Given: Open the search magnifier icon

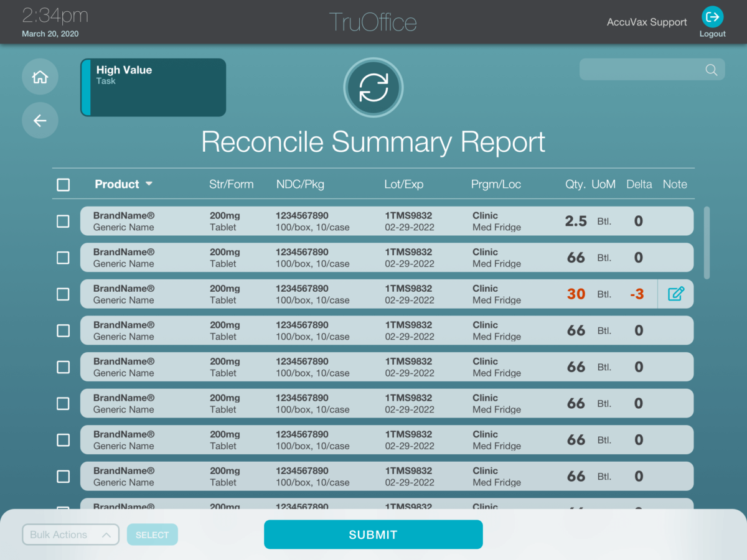Looking at the screenshot, I should click(710, 69).
